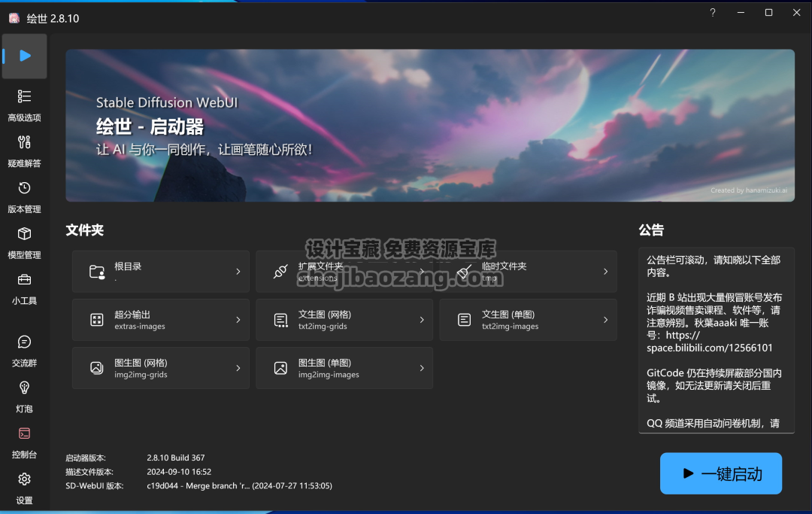The height and width of the screenshot is (514, 812).
Task: Click space.bilibili.com/12566101 link in 公告
Action: 710,348
